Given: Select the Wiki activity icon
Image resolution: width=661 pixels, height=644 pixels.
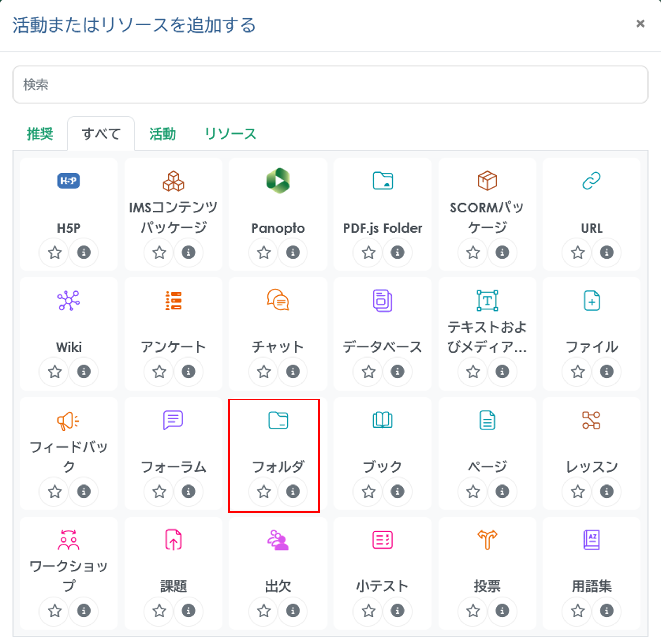Looking at the screenshot, I should coord(69,300).
